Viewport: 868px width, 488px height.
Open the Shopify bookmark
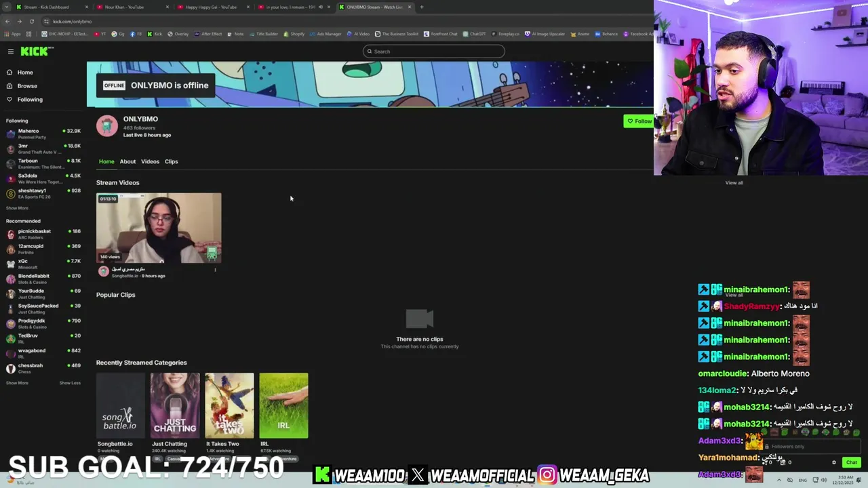(294, 34)
